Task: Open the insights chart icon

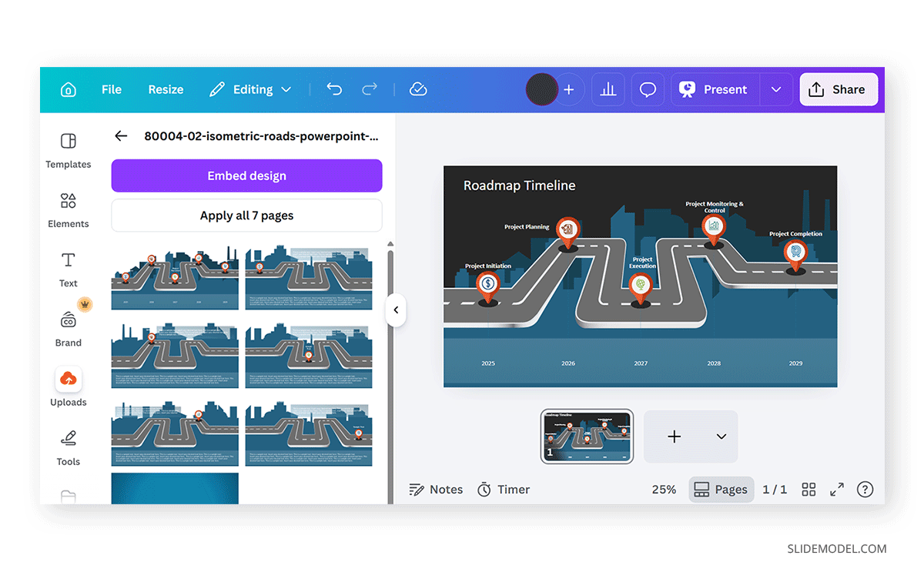Action: click(608, 89)
